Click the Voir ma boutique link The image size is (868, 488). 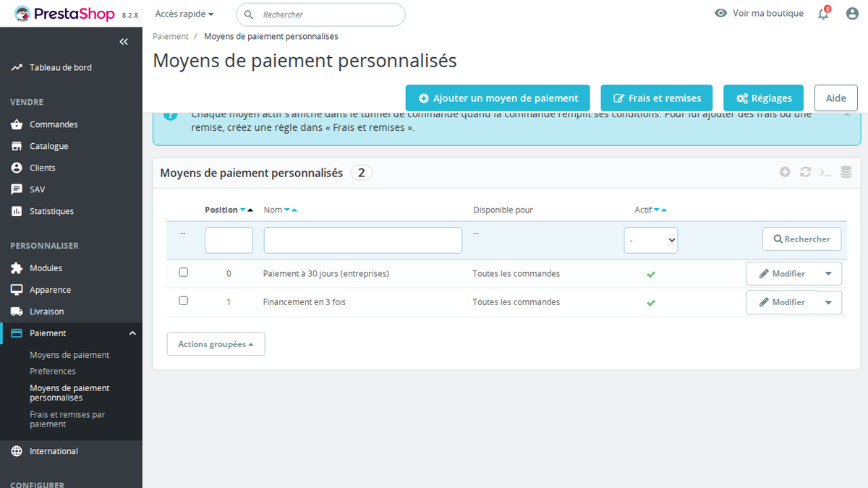(767, 13)
